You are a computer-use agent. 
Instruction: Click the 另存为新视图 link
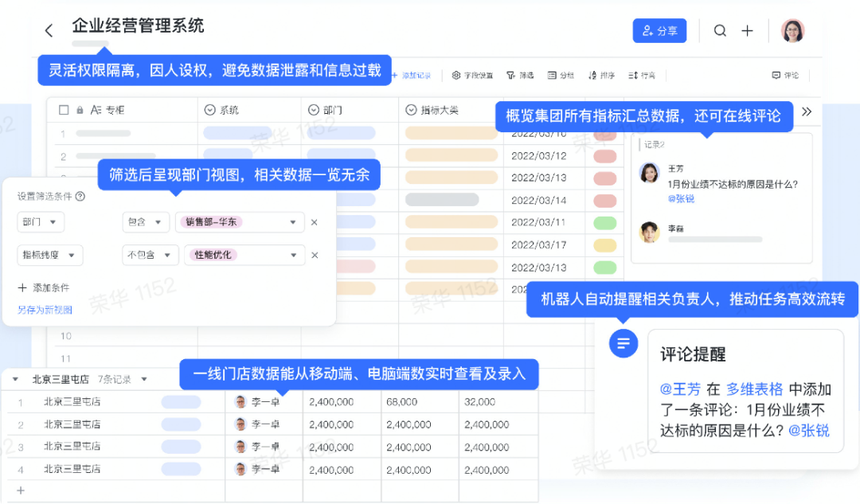tap(45, 310)
